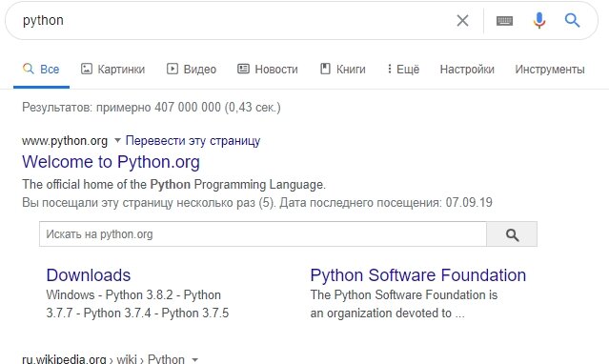Open the Welcome to Python.org result
Image resolution: width=609 pixels, height=364 pixels.
tap(111, 162)
